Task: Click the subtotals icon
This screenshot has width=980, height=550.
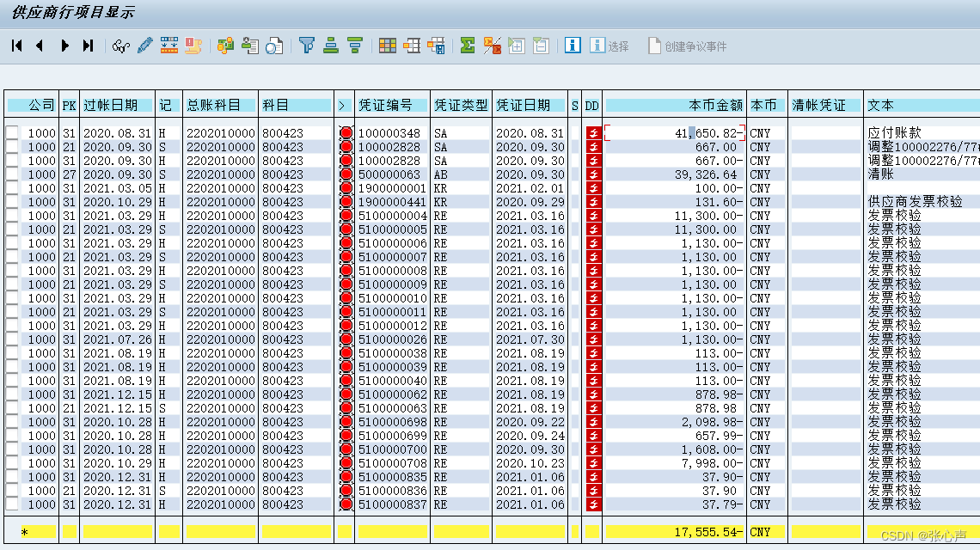Action: (492, 45)
